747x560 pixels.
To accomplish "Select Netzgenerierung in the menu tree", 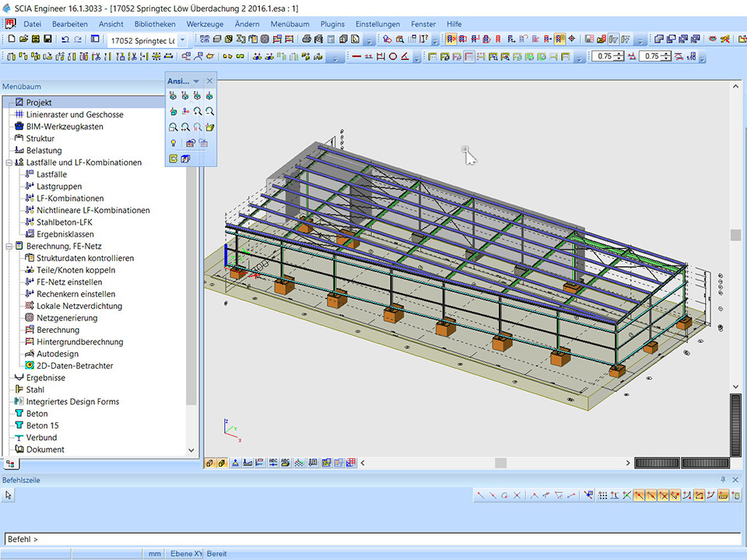I will [x=66, y=318].
